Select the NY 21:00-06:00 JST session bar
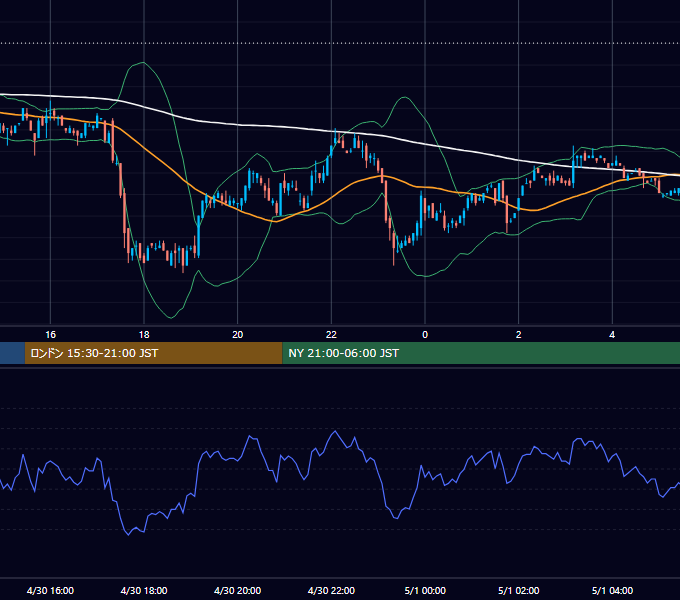Viewport: 680px width, 600px height. click(x=481, y=353)
